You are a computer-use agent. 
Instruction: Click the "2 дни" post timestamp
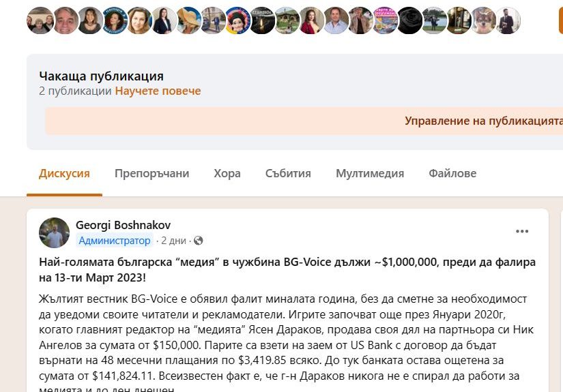coord(174,241)
